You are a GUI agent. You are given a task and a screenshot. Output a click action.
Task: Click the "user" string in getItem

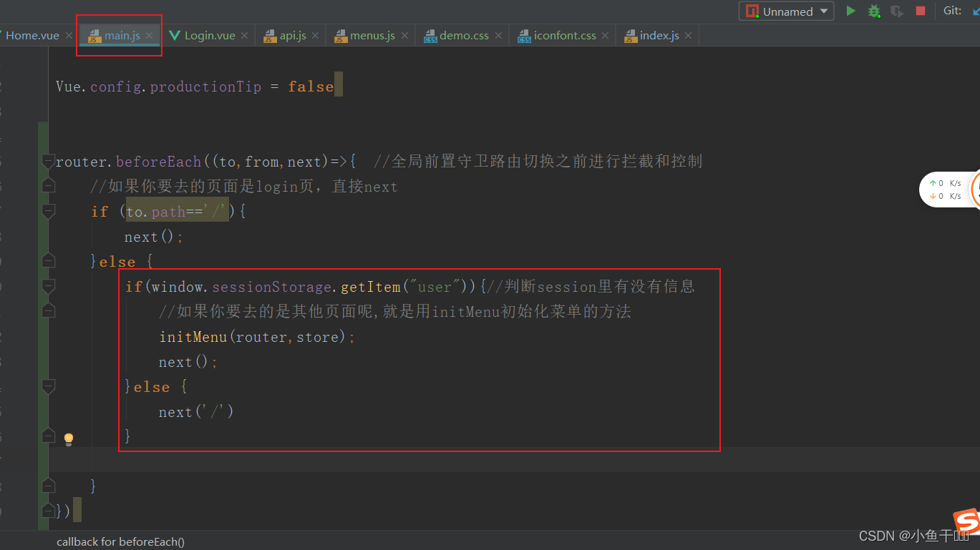point(435,287)
